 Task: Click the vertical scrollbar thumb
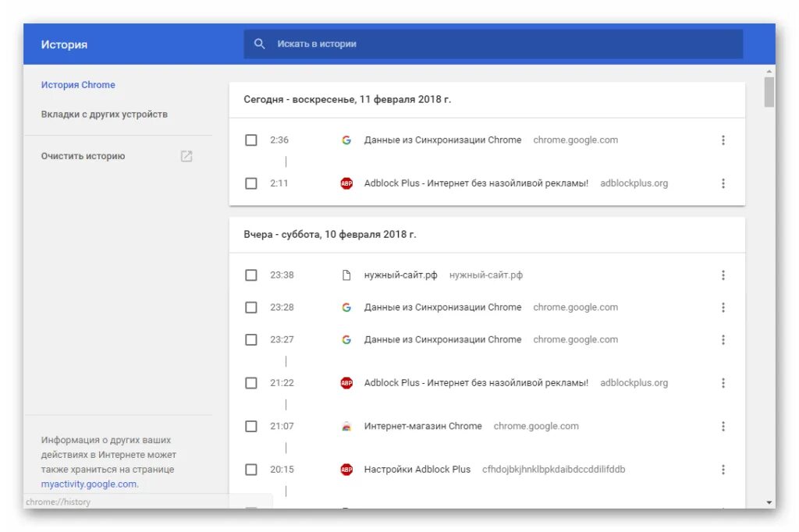point(769,92)
